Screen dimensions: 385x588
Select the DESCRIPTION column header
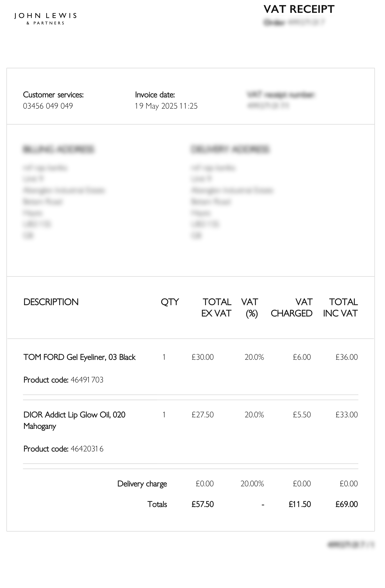(51, 302)
